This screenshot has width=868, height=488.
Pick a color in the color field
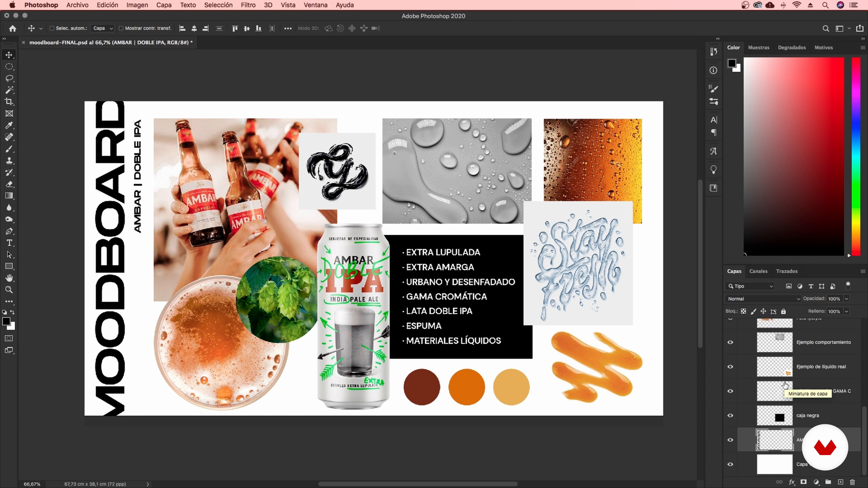tap(794, 157)
